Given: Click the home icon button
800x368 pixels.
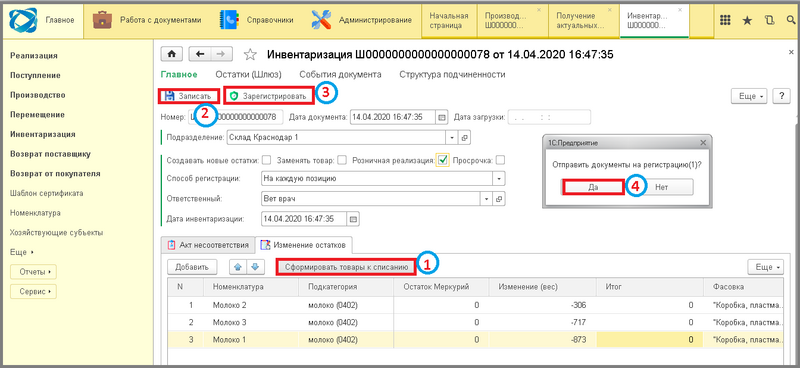Looking at the screenshot, I should [172, 54].
